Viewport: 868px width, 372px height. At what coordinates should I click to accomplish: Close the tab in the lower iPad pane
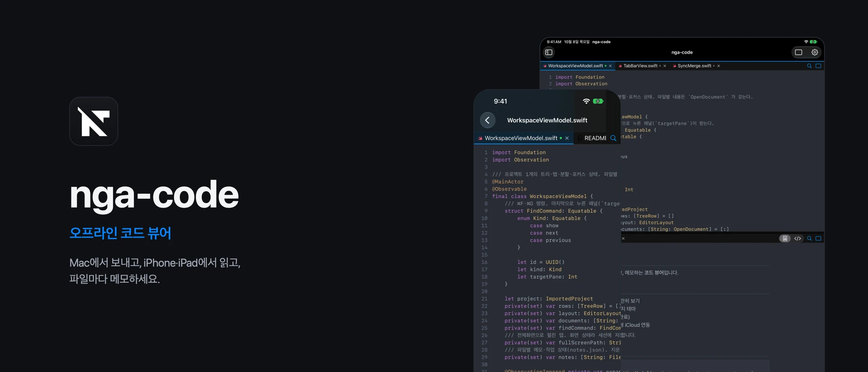pyautogui.click(x=623, y=239)
